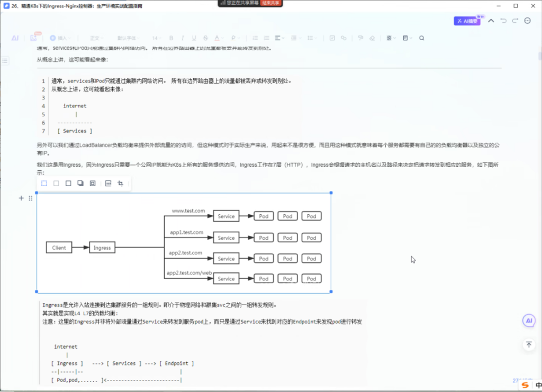
Task: Toggle bold formatting with the B button
Action: (x=171, y=38)
